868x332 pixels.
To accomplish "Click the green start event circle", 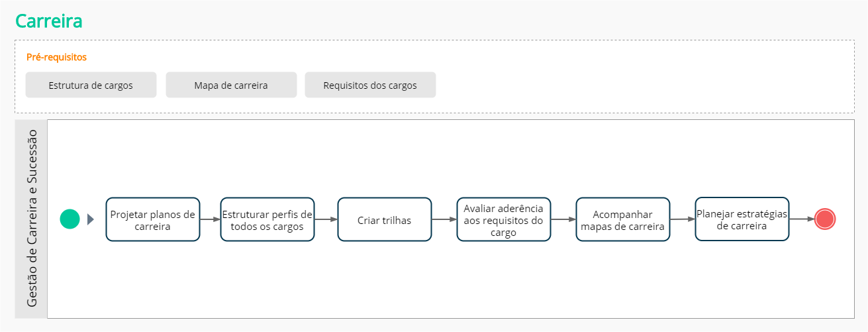I will point(70,219).
